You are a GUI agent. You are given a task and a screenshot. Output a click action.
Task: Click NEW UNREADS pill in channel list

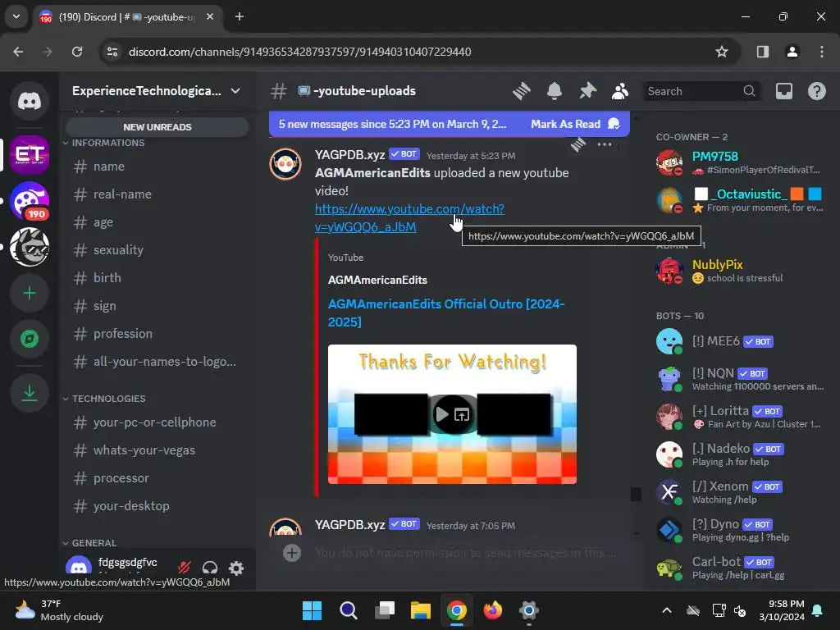click(157, 127)
